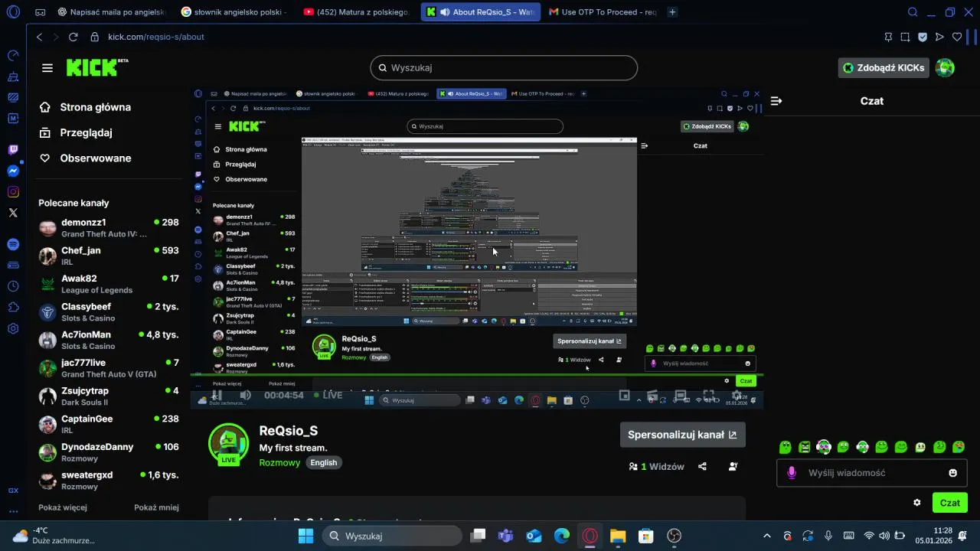Mute the stream volume
The width and height of the screenshot is (980, 551).
coord(245,395)
